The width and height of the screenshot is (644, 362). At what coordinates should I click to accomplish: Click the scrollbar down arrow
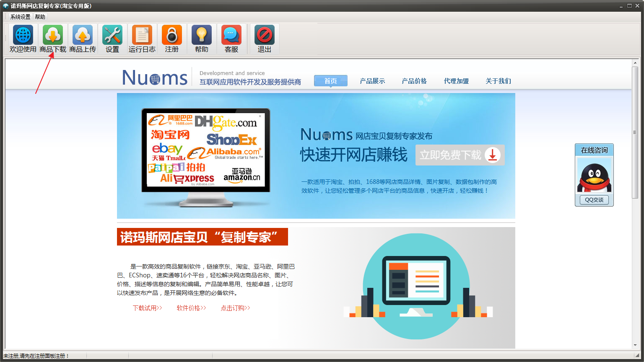[x=635, y=346]
